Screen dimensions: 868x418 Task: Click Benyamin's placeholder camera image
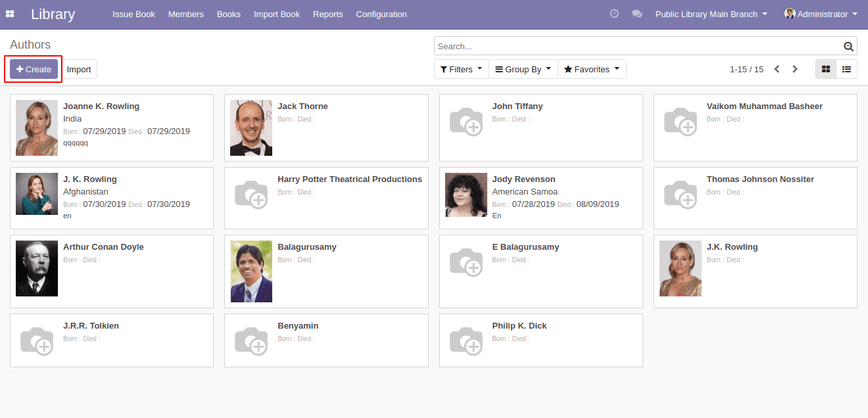[251, 341]
